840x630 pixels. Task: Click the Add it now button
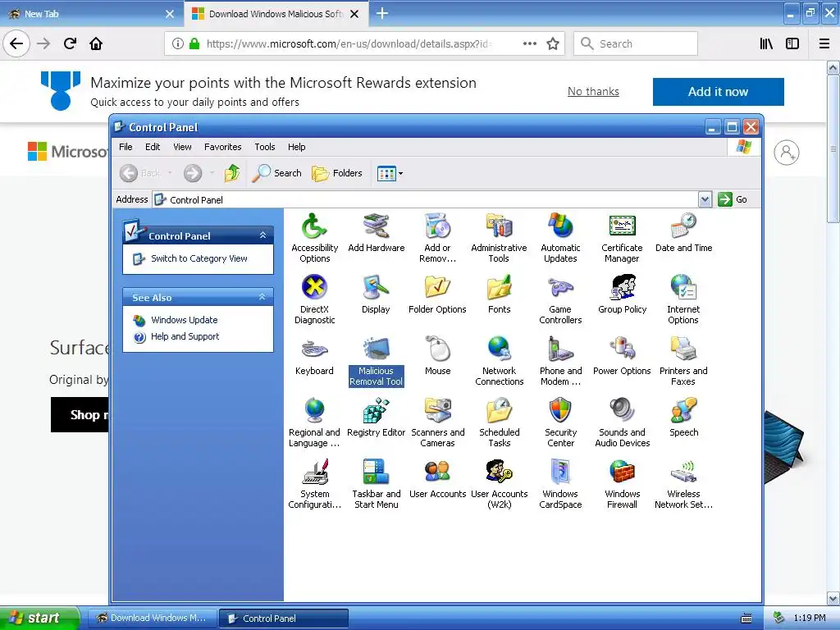pos(718,92)
